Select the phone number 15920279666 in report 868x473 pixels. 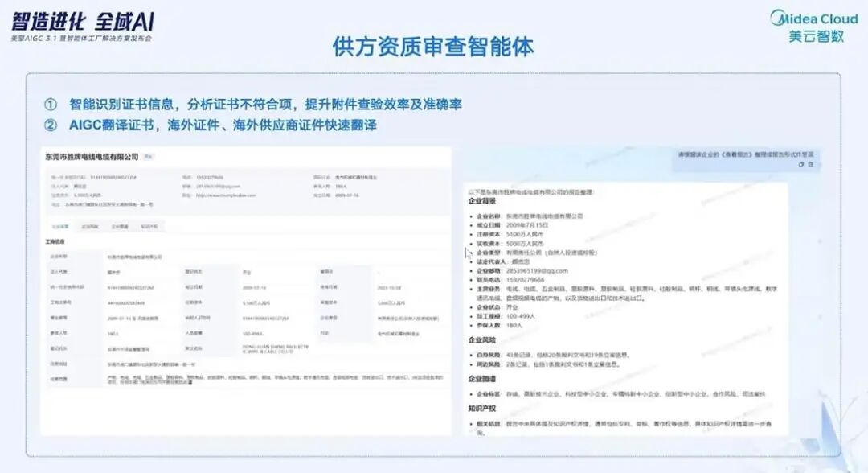pyautogui.click(x=525, y=280)
